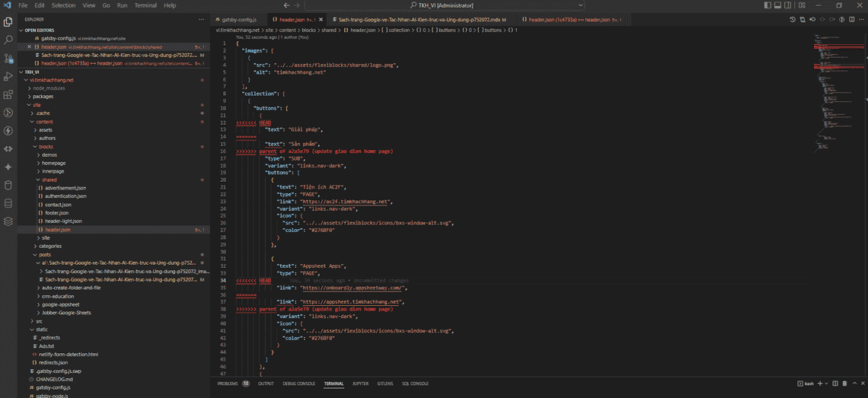Open the GitLens view in activity bar
This screenshot has height=398, width=868.
pyautogui.click(x=8, y=113)
